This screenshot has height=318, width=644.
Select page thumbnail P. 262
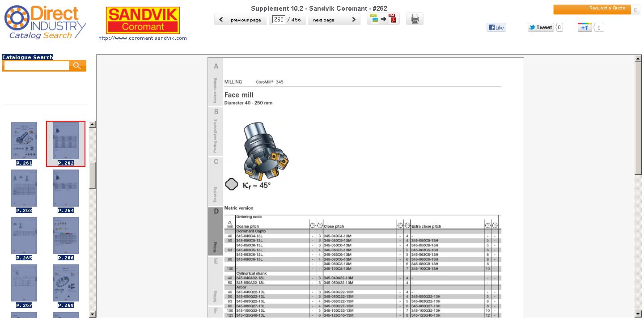click(x=66, y=144)
